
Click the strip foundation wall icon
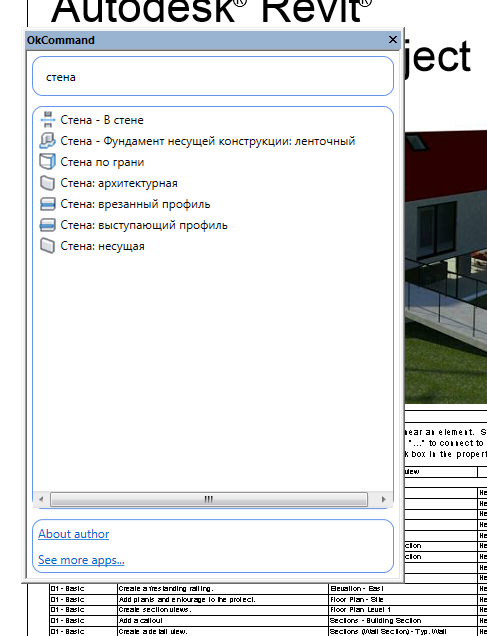[47, 141]
